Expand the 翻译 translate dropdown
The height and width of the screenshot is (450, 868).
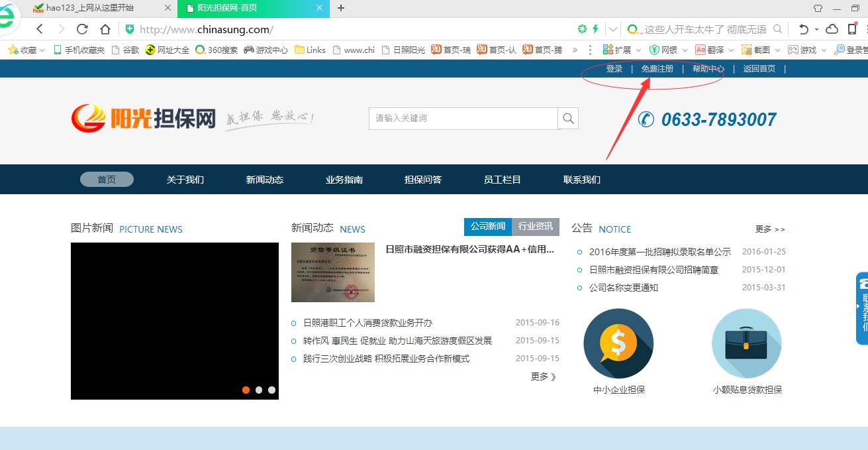pyautogui.click(x=731, y=50)
